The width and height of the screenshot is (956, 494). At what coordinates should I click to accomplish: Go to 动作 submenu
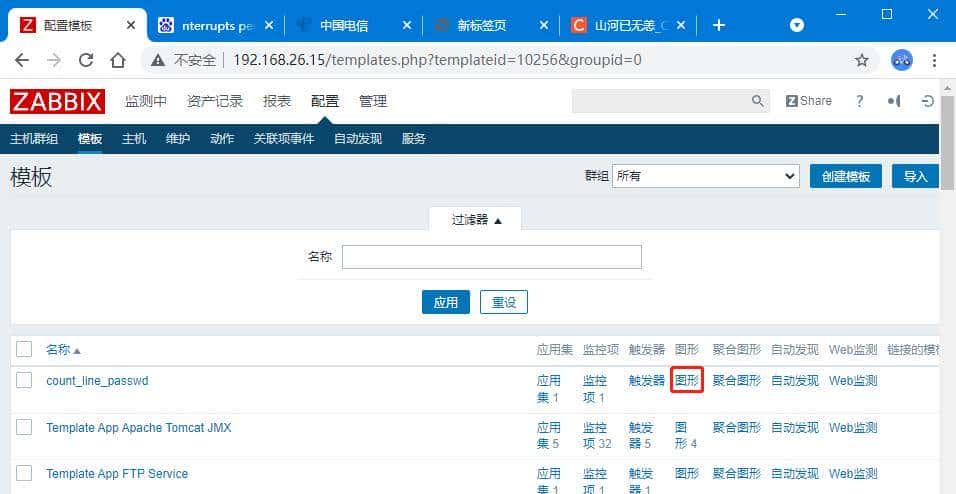222,138
